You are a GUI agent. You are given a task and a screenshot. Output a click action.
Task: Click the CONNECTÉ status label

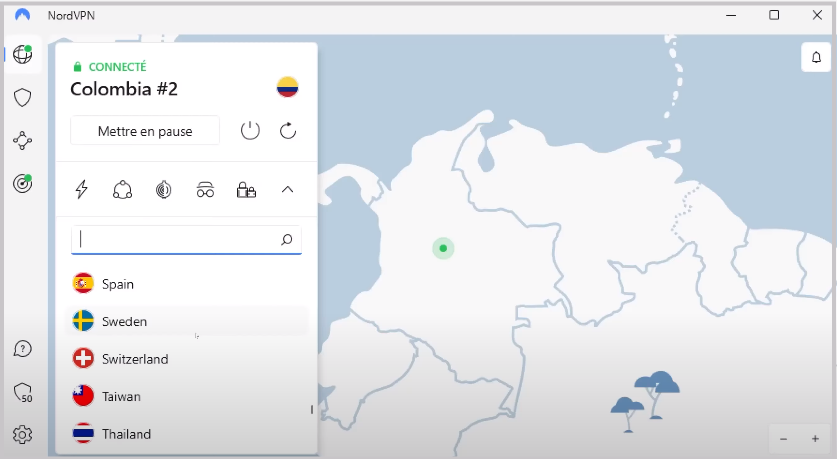click(x=117, y=67)
